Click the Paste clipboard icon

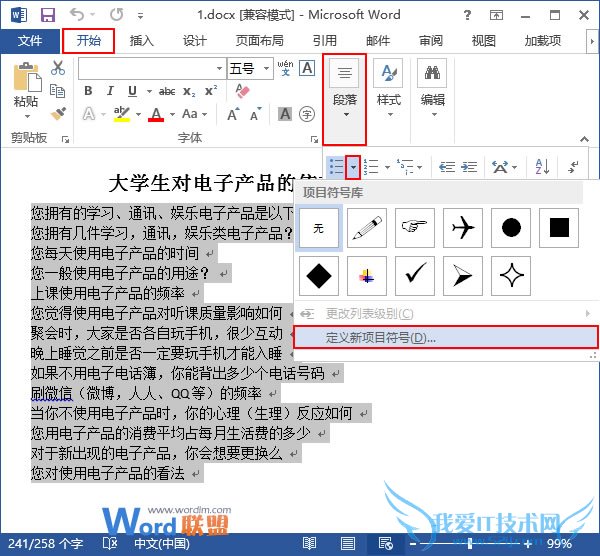pos(26,77)
